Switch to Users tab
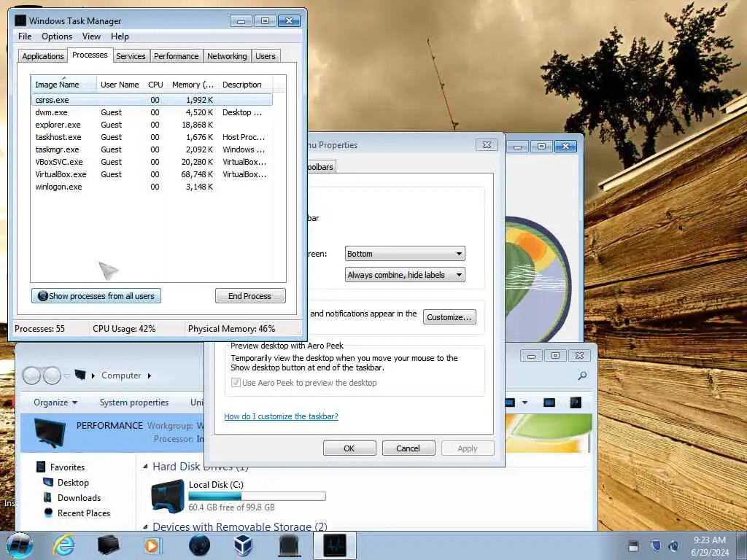The width and height of the screenshot is (747, 560). (x=266, y=56)
